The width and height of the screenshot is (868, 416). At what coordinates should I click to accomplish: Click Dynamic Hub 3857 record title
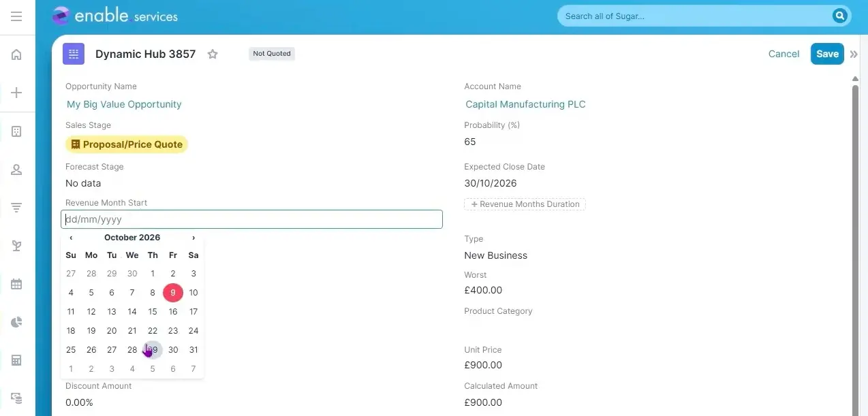[x=145, y=54]
